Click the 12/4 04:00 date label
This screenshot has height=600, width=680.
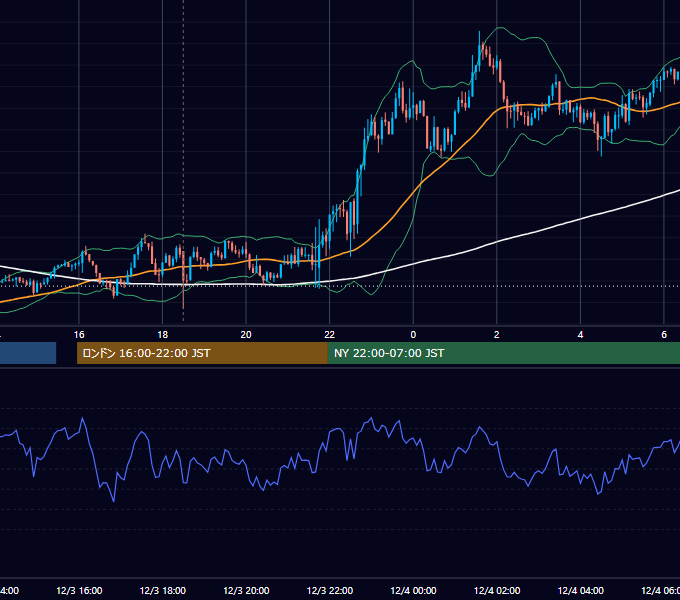[x=581, y=590]
